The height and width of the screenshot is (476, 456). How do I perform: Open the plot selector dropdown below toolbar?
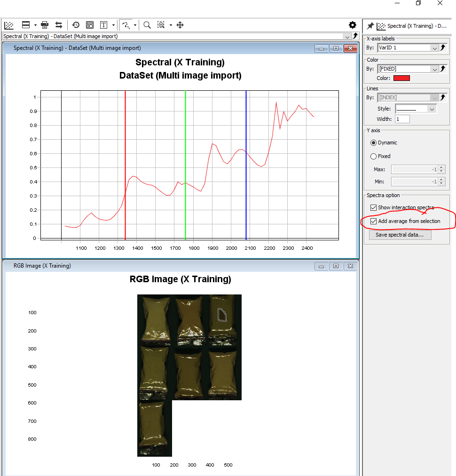[347, 36]
